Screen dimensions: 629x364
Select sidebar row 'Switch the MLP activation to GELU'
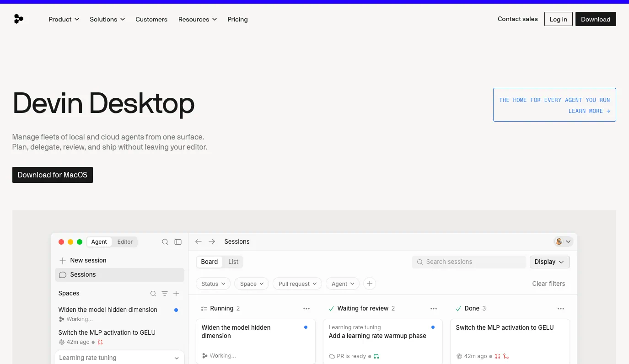(x=119, y=337)
